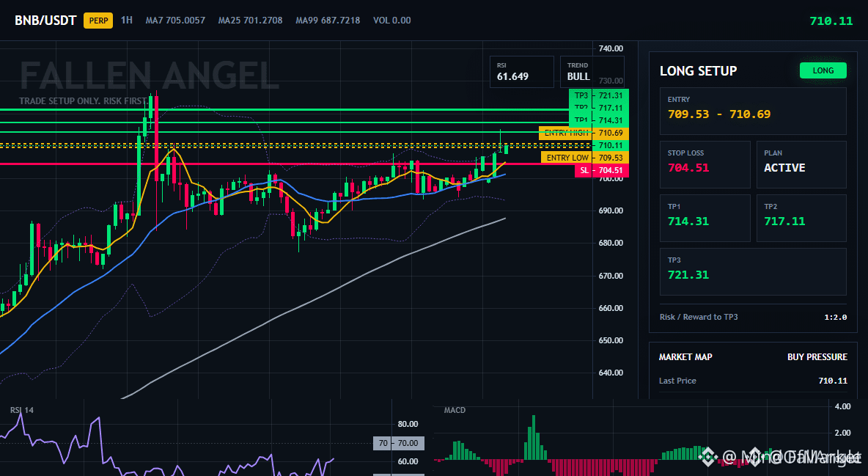Screen dimensions: 868x476
Task: Click the MARKET MAP heading
Action: 685,357
